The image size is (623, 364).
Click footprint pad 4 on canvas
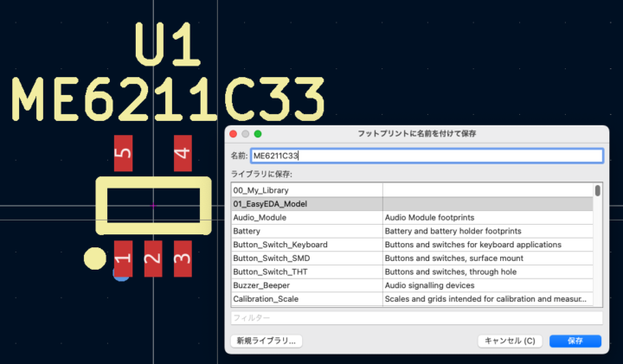pyautogui.click(x=182, y=156)
